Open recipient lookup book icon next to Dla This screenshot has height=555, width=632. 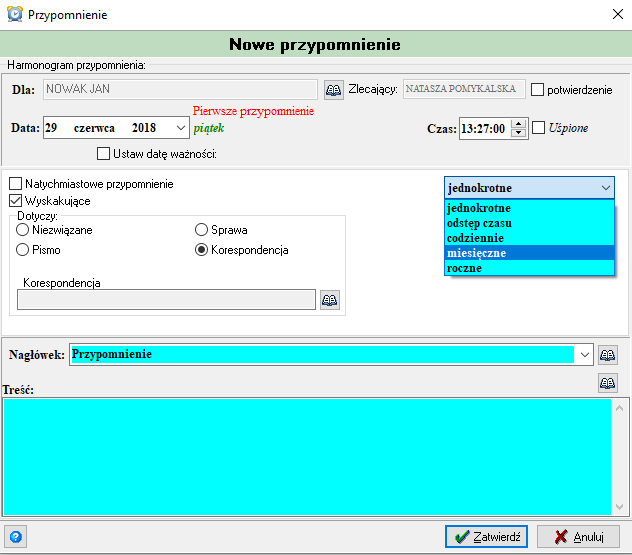coord(334,89)
